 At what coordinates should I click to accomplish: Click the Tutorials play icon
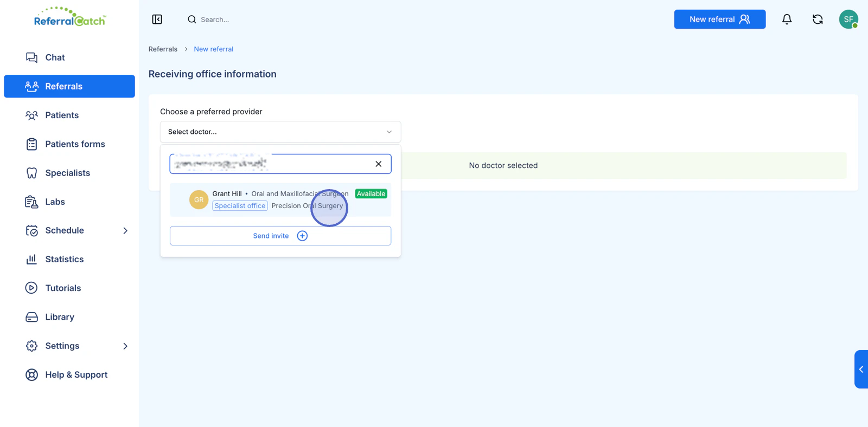click(31, 288)
